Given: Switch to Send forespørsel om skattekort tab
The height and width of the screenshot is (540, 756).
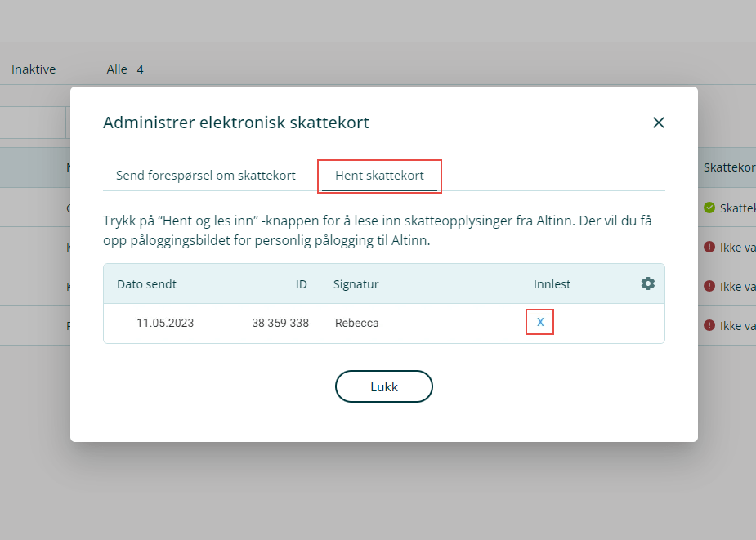Looking at the screenshot, I should coord(205,176).
